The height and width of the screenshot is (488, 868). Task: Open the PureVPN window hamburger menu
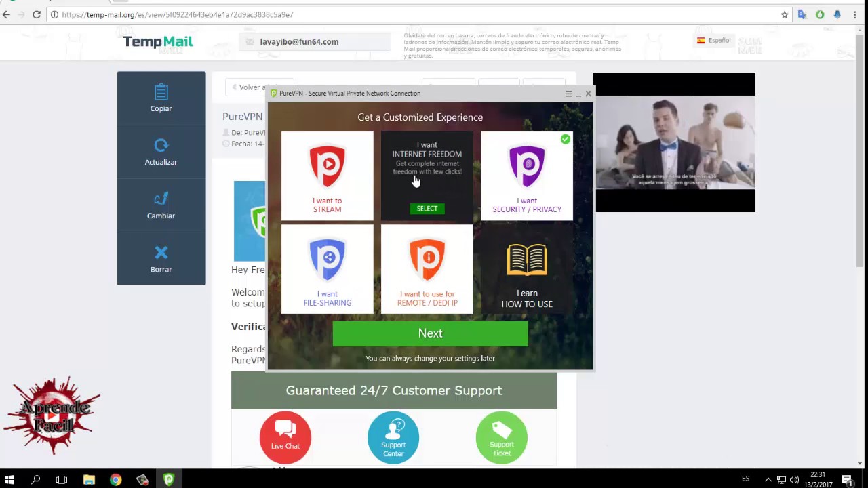[x=569, y=94]
